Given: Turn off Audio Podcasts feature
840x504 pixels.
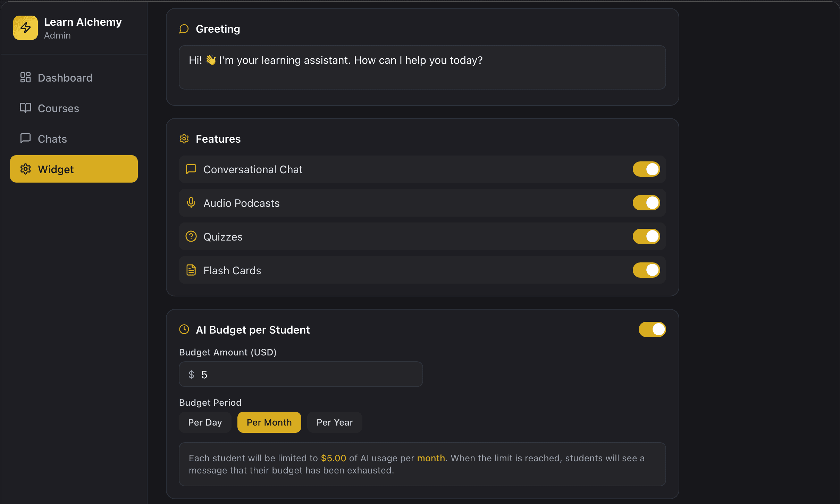Looking at the screenshot, I should pos(646,203).
